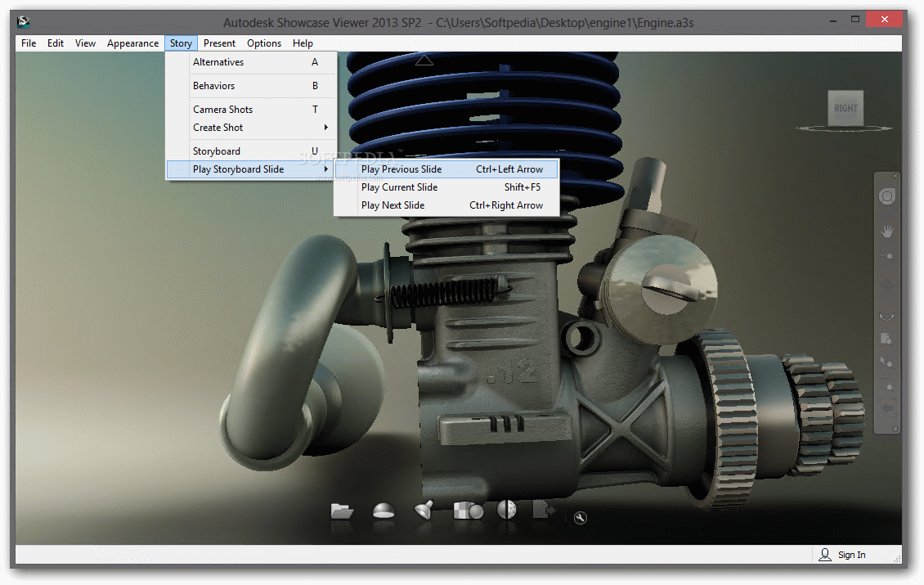Image resolution: width=924 pixels, height=585 pixels.
Task: Open the Edit menu
Action: coord(56,43)
